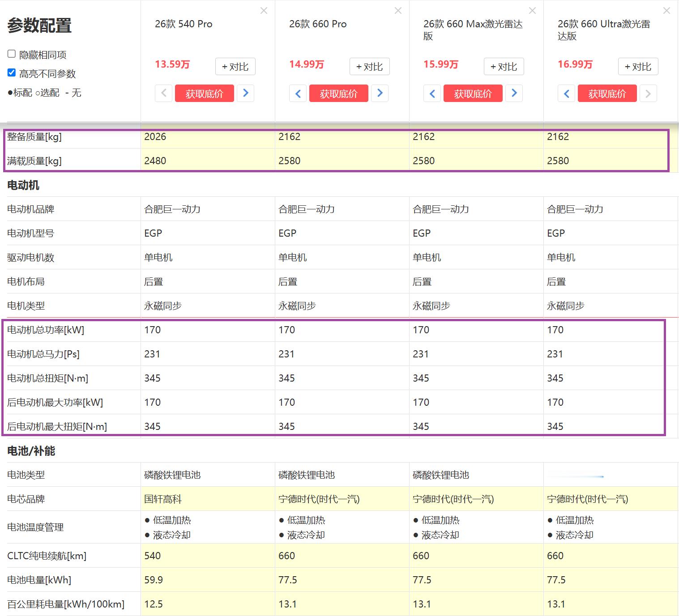
Task: Click the 12.5 energy consumption value
Action: (154, 604)
